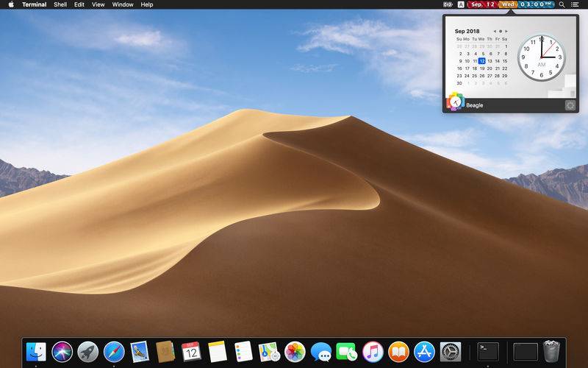Screen dimensions: 588x368
Task: Click the Beagle app logo icon
Action: coord(455,102)
